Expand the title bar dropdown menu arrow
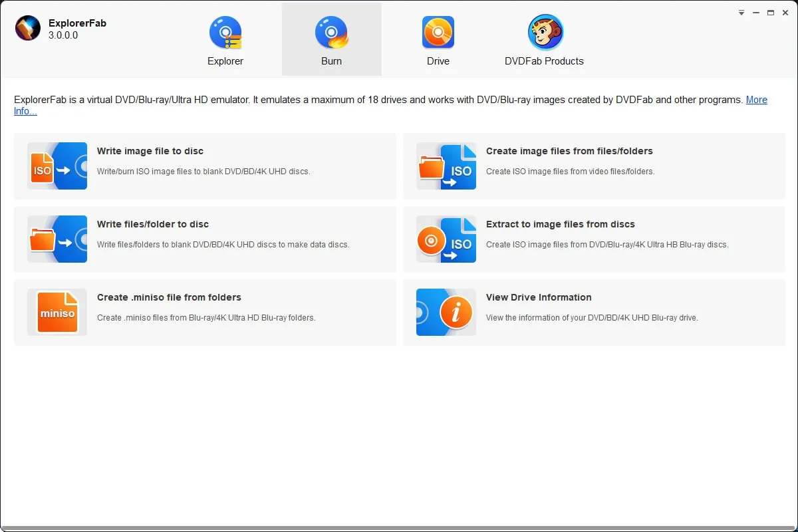The width and height of the screenshot is (798, 532). 741,13
